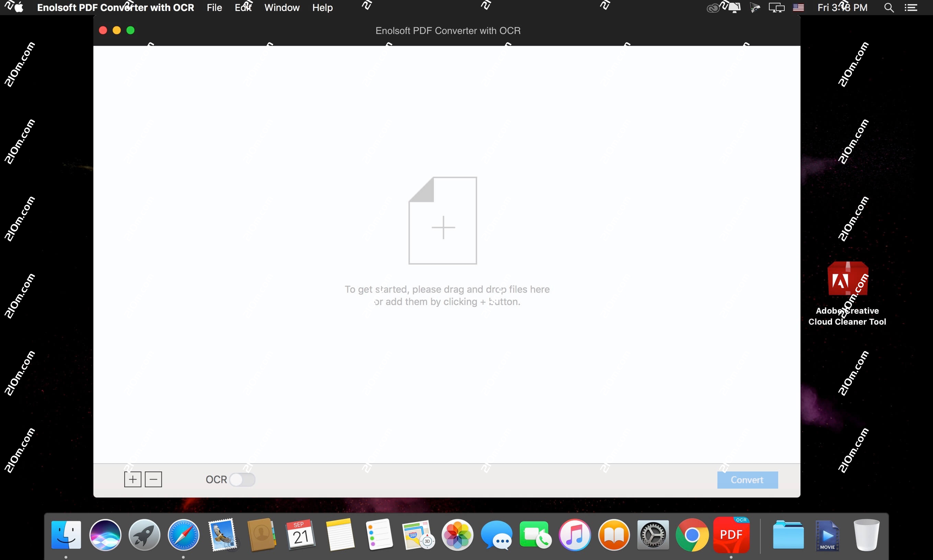Open the Window menu

tap(281, 7)
